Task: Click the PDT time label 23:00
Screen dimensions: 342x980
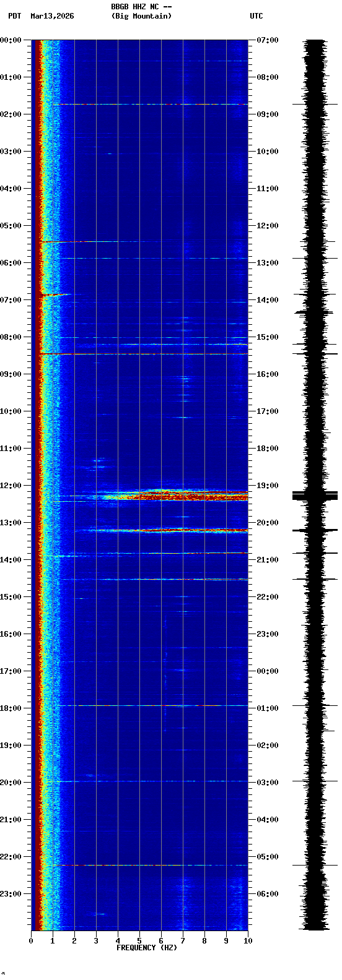Action: click(11, 894)
